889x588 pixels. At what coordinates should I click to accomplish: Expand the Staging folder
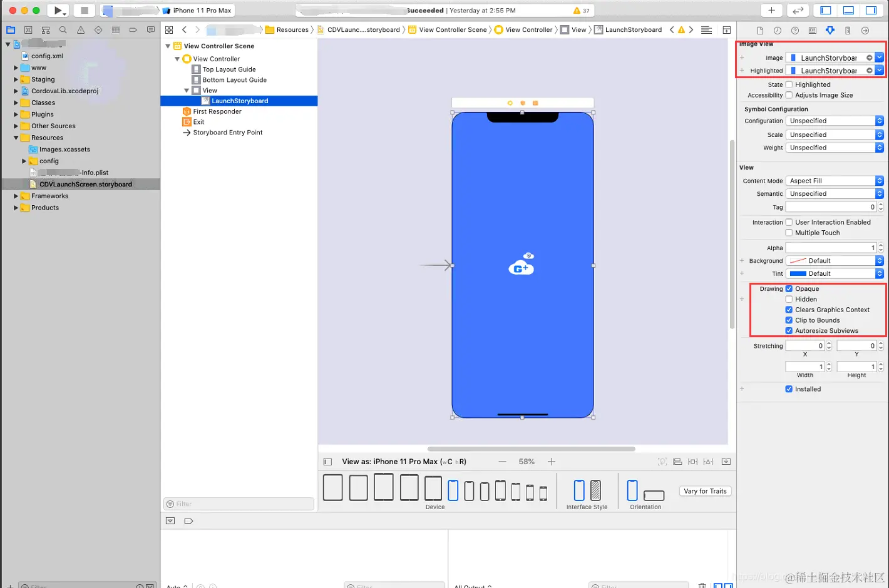tap(16, 79)
